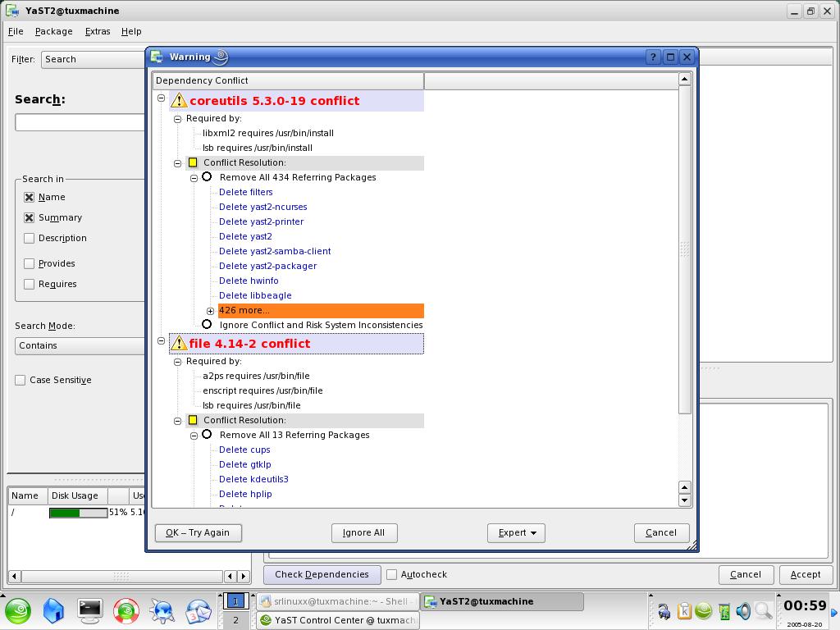Select Ignore Conflict and Risk System Inconsistencies

click(207, 324)
